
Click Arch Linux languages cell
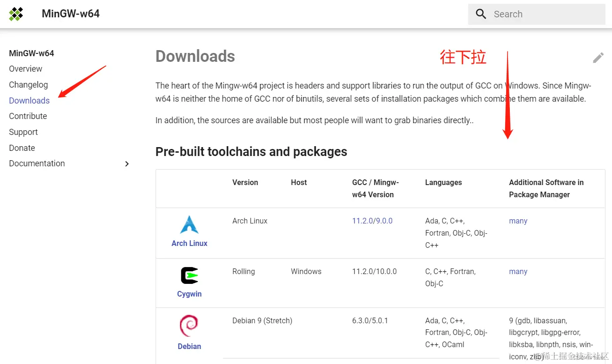(x=456, y=233)
